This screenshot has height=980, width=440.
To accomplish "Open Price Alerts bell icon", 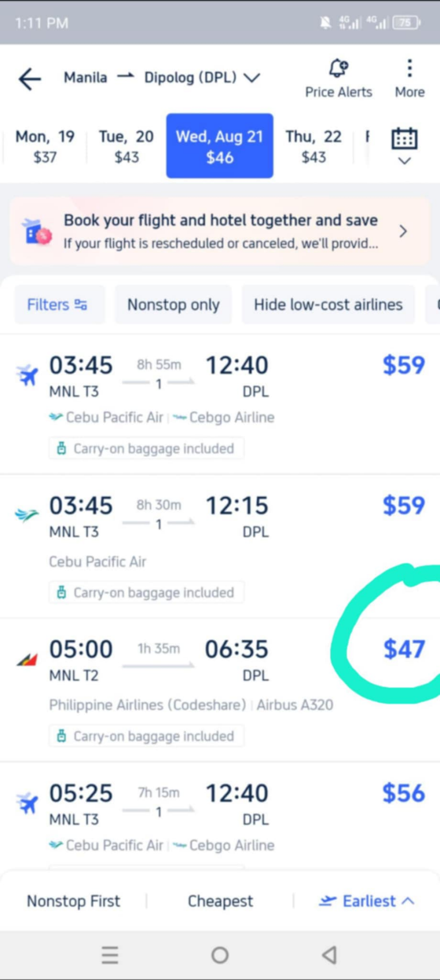I will click(338, 69).
